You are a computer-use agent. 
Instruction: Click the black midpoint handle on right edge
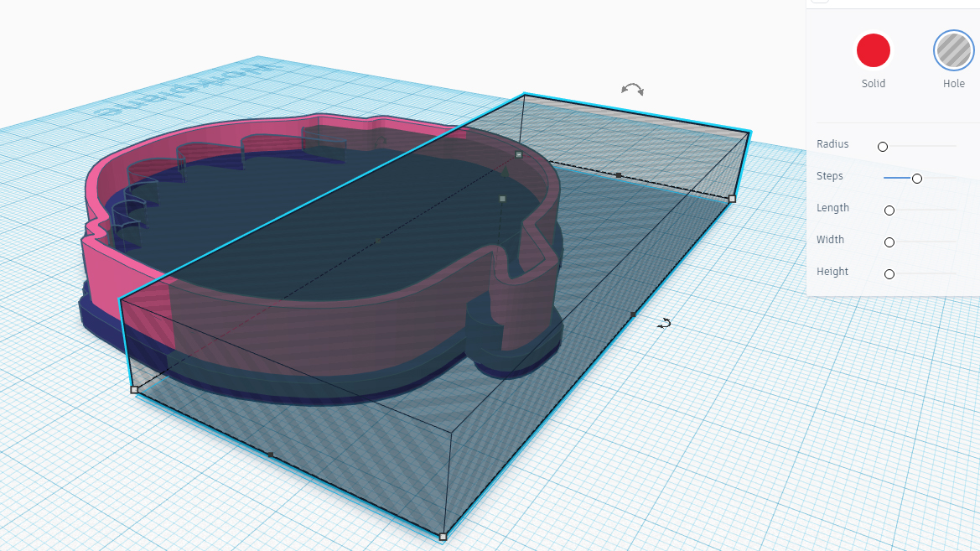(x=633, y=314)
